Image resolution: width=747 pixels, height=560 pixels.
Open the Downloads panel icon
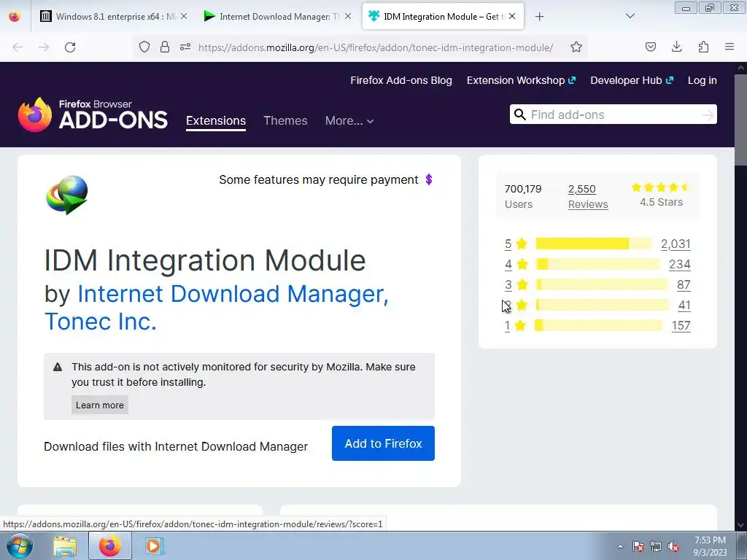tap(676, 47)
